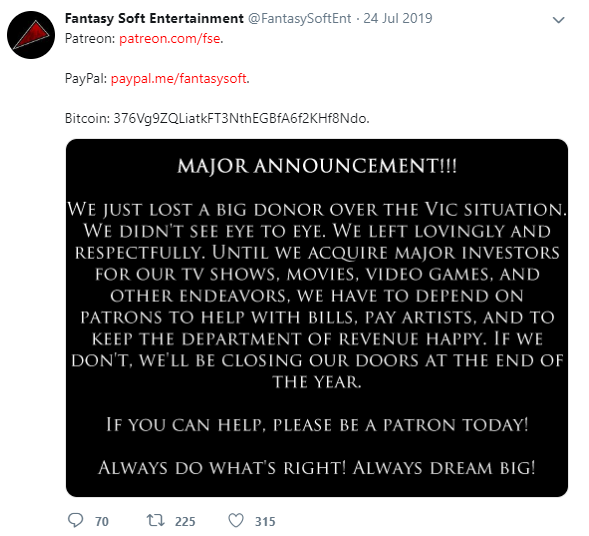The width and height of the screenshot is (589, 536).
Task: Click the 70 replies count
Action: 102,521
